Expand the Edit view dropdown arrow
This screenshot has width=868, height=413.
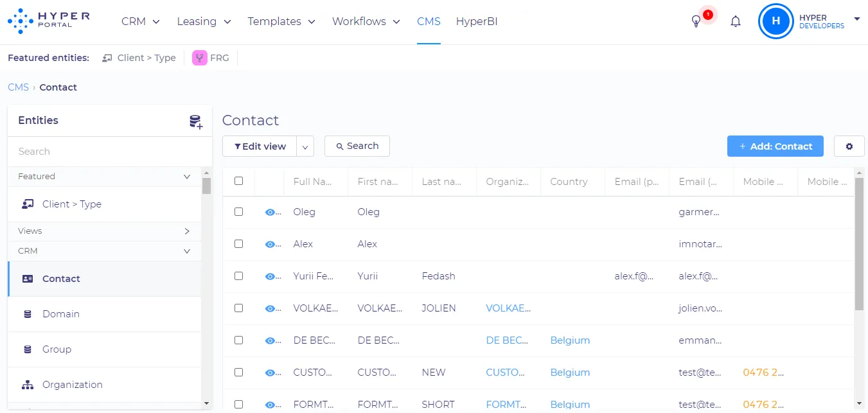[305, 146]
